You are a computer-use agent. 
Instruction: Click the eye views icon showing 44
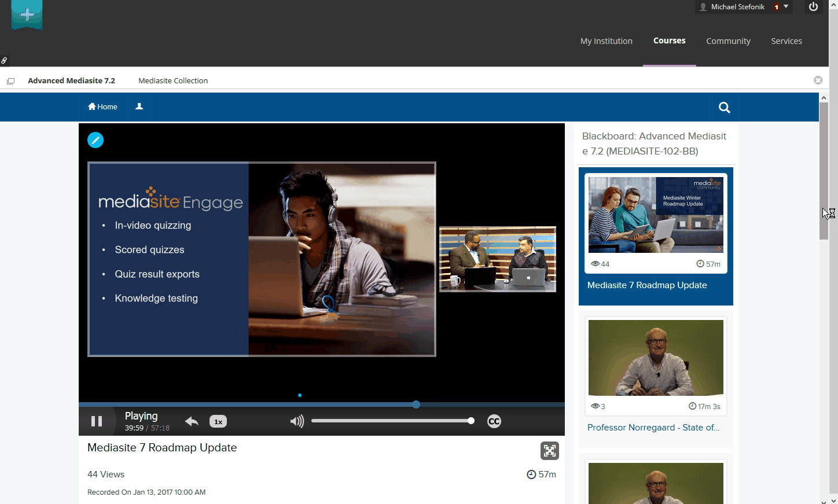595,264
